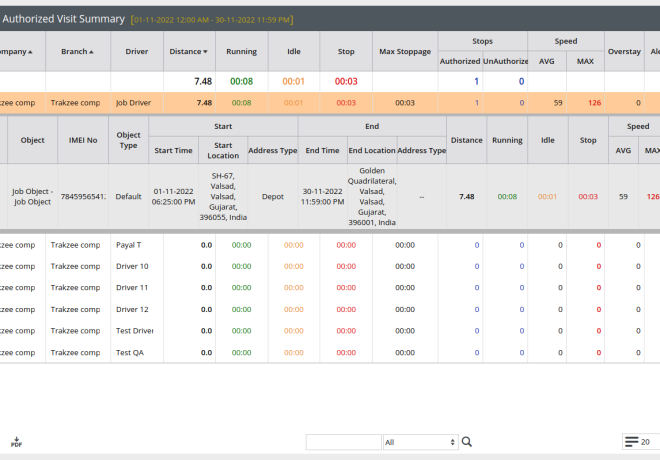Click the magnifier search icon
660x460 pixels.
[467, 442]
